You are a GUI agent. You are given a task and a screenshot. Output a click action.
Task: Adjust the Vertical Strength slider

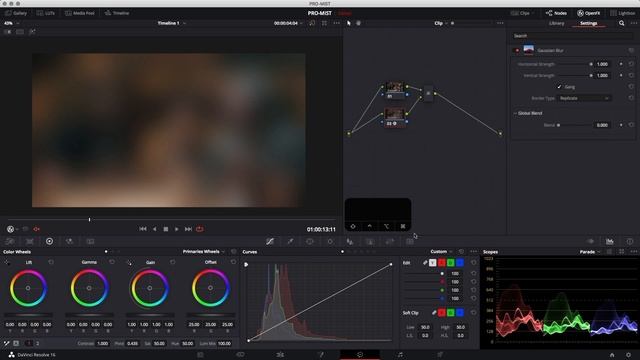pyautogui.click(x=575, y=76)
